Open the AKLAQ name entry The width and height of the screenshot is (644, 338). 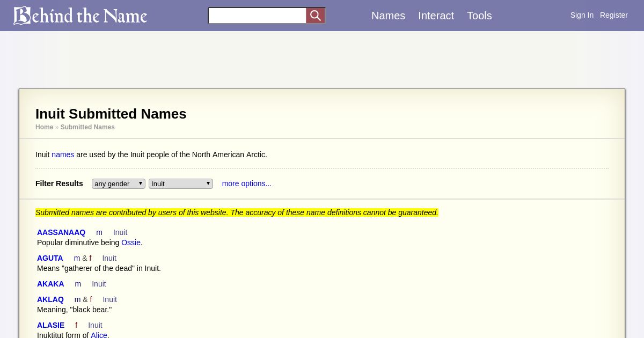pyautogui.click(x=50, y=299)
